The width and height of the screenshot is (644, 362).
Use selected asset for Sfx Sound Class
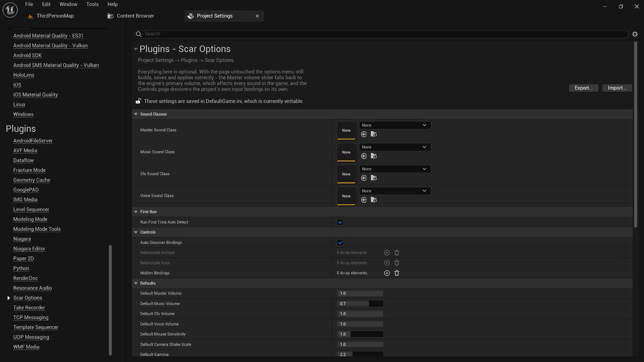coord(364,178)
